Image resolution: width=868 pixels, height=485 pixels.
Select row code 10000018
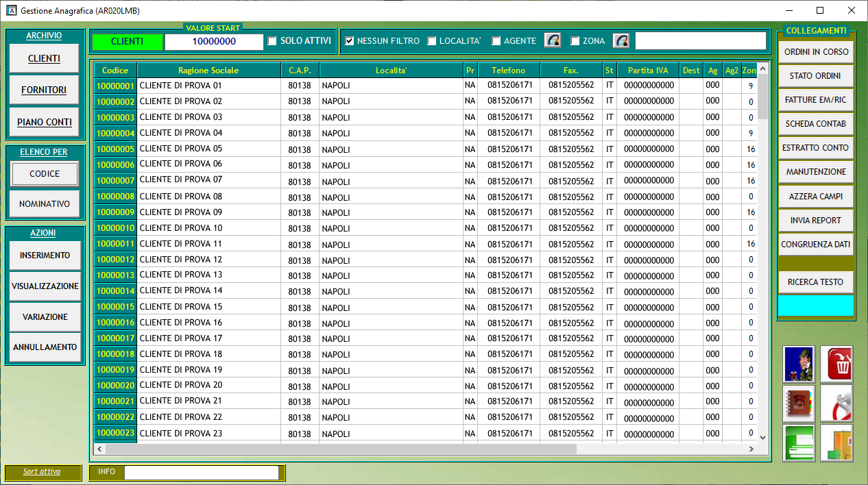(115, 353)
